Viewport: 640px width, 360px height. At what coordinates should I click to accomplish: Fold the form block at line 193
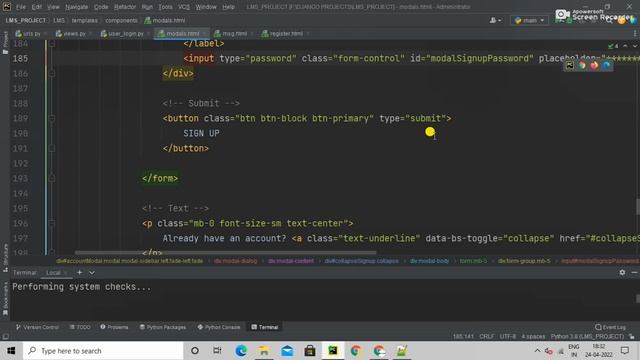pyautogui.click(x=52, y=178)
